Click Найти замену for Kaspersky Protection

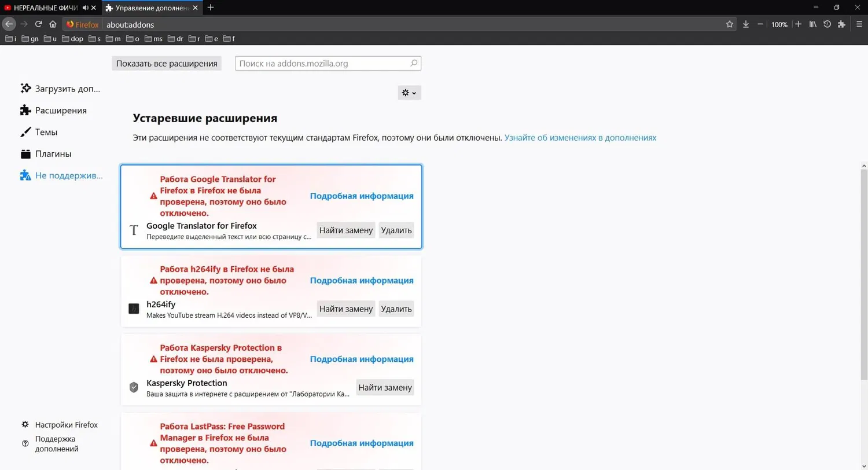385,387
